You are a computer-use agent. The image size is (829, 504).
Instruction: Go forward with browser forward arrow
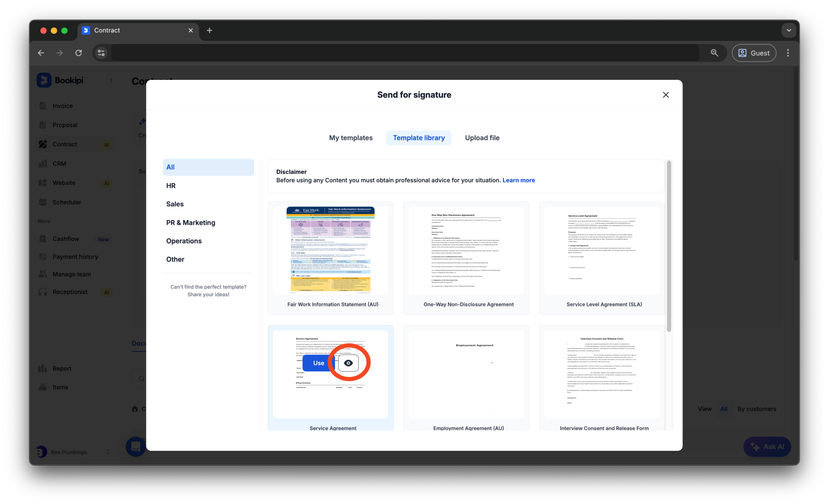60,53
